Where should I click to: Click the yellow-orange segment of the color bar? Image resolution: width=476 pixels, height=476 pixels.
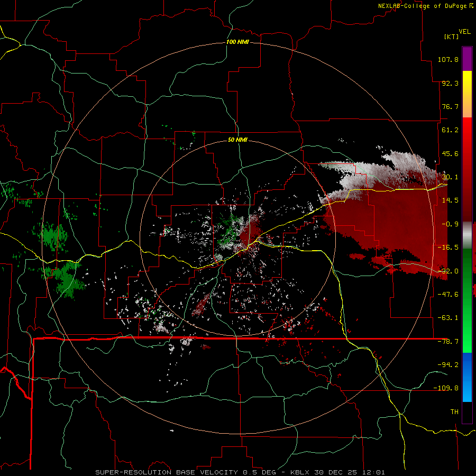(467, 94)
